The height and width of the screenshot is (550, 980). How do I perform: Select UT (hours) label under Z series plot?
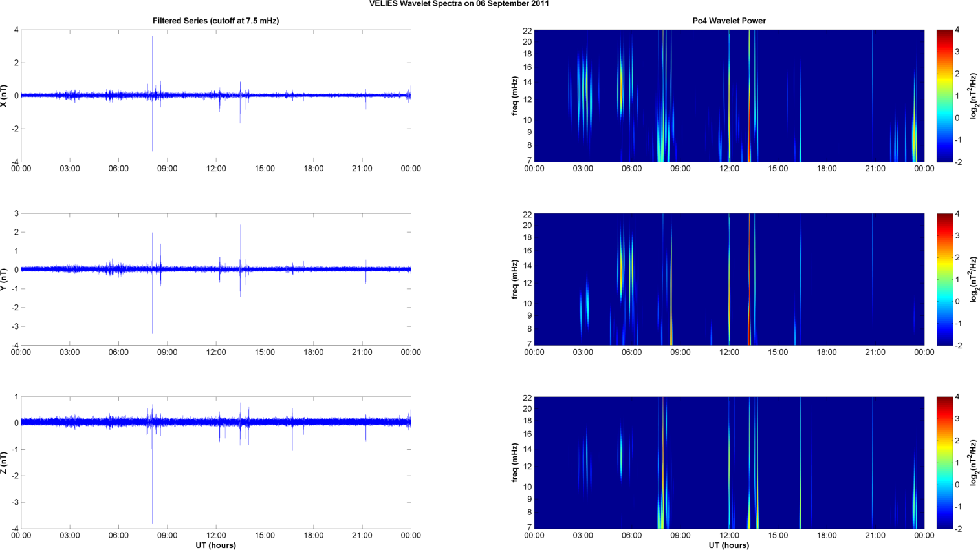click(x=215, y=545)
